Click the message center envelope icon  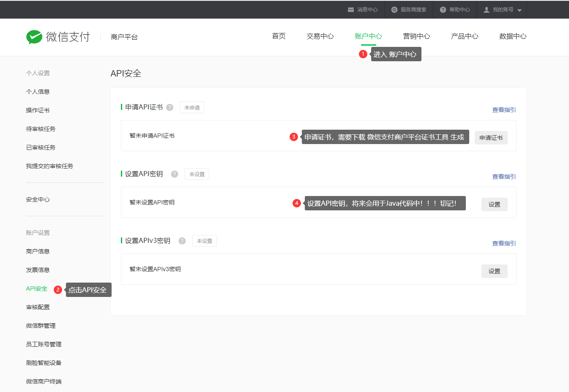coord(351,10)
